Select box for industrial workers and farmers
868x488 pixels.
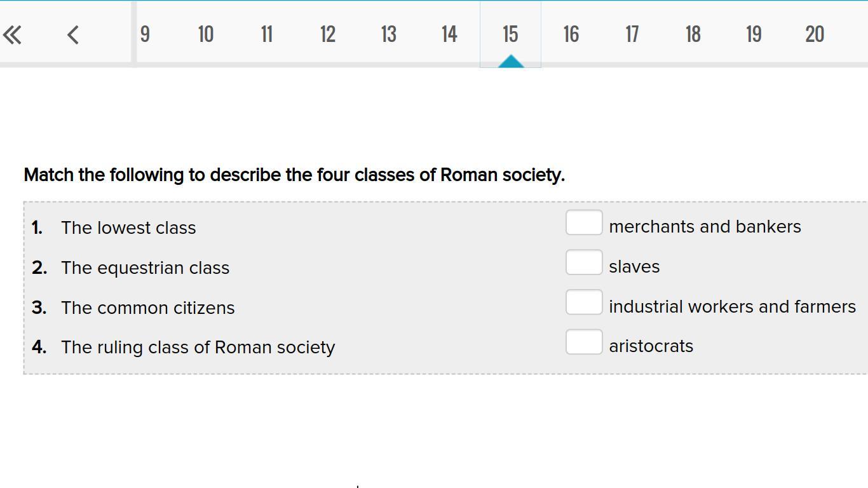point(584,302)
